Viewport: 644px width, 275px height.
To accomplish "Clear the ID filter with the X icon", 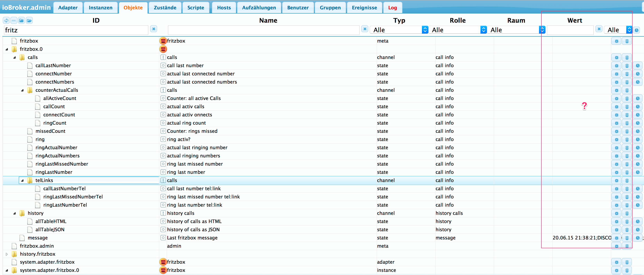I will (154, 29).
